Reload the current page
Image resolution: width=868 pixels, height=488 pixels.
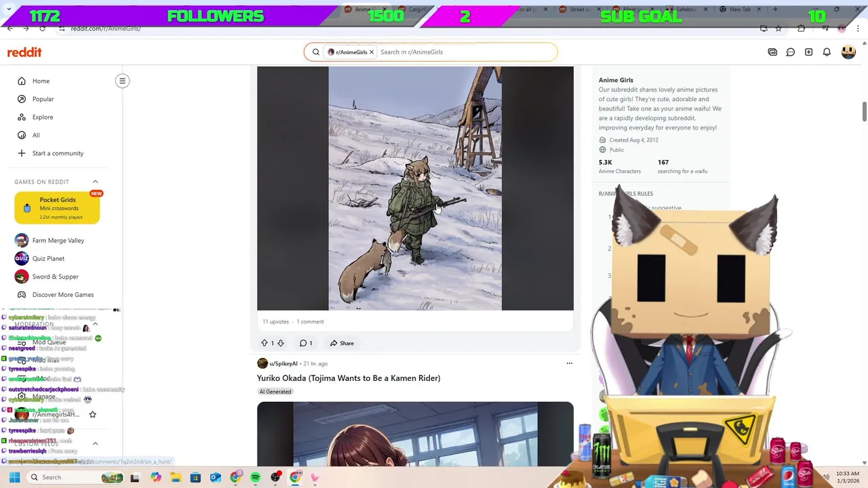pos(43,28)
